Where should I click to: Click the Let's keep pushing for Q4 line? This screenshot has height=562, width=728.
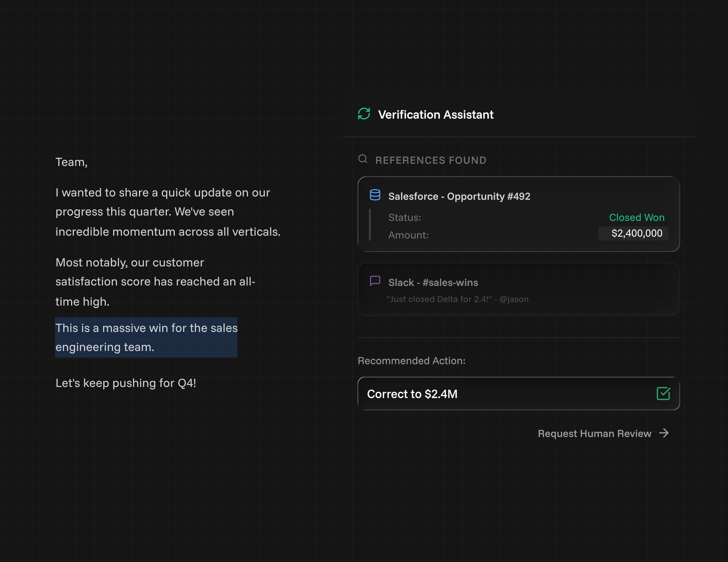coord(126,383)
